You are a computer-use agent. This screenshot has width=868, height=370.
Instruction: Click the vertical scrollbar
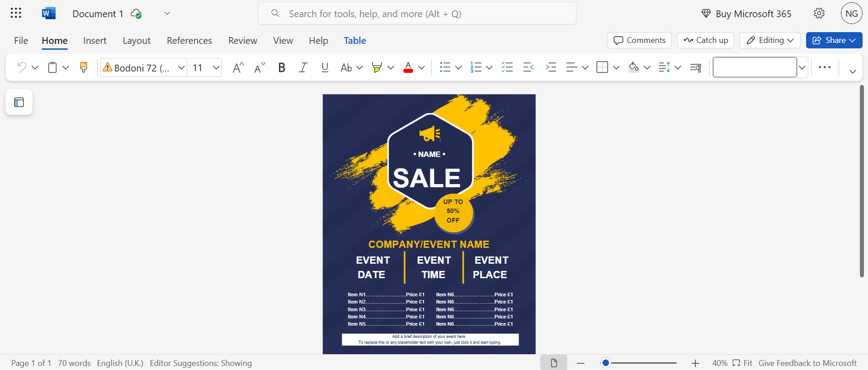pos(862,181)
